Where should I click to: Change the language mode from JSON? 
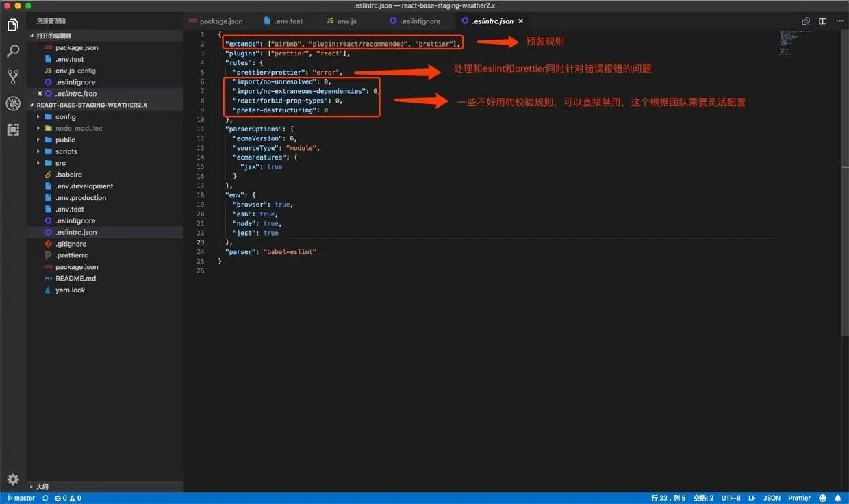coord(772,498)
